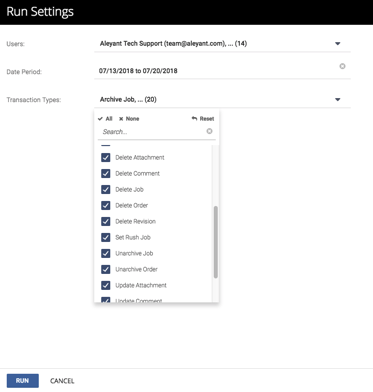The image size is (373, 392).
Task: Clear the transaction type search icon
Action: [x=209, y=131]
